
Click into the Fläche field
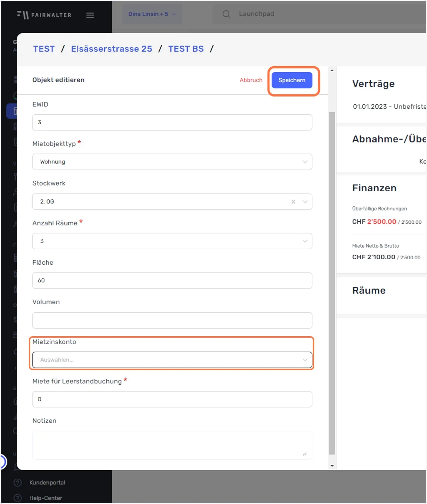pos(172,281)
